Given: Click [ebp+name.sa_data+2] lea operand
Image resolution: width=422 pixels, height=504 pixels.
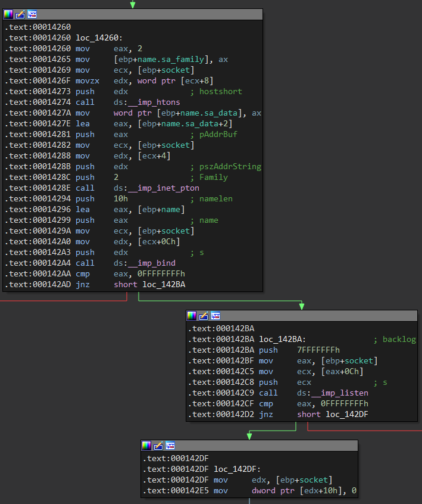Looking at the screenshot, I should 185,124.
